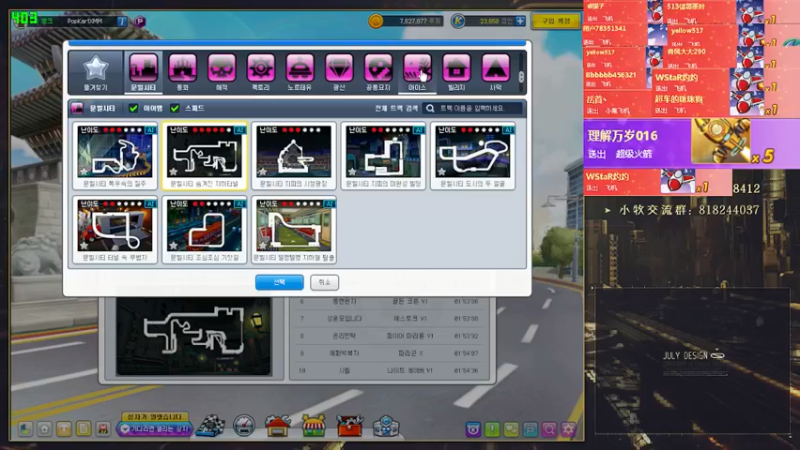Image resolution: width=800 pixels, height=450 pixels.
Task: Click the blue 선택 select button
Action: click(x=279, y=282)
